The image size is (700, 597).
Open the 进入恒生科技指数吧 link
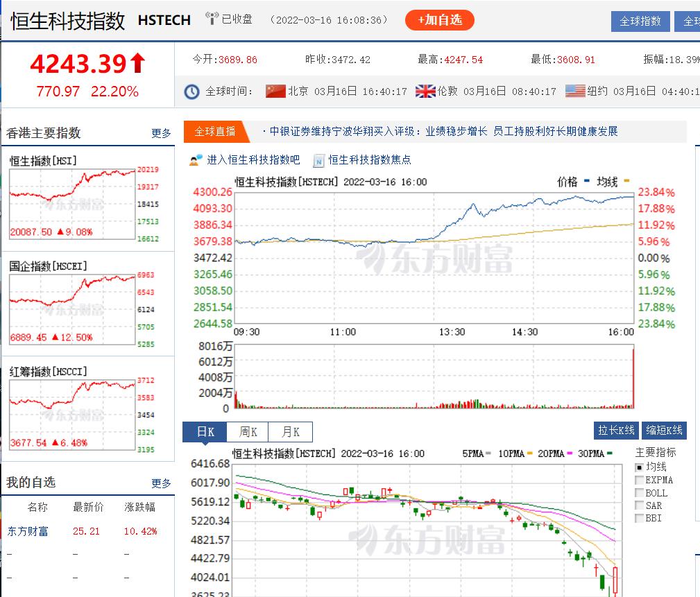click(x=253, y=159)
